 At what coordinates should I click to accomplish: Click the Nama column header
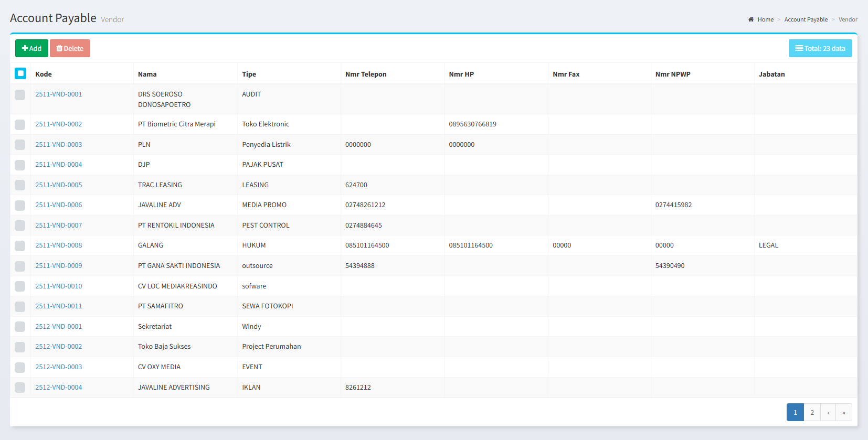pyautogui.click(x=147, y=74)
